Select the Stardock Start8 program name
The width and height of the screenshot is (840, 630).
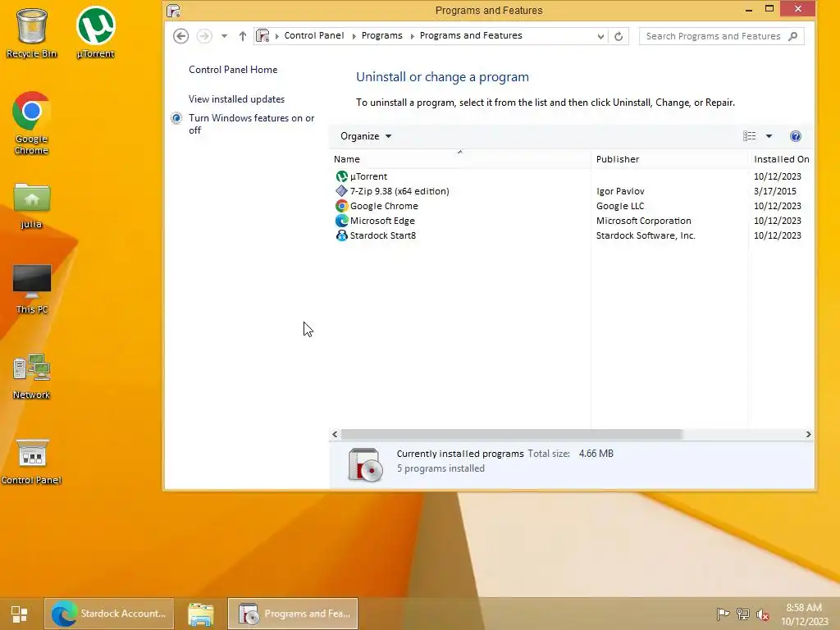(x=382, y=235)
